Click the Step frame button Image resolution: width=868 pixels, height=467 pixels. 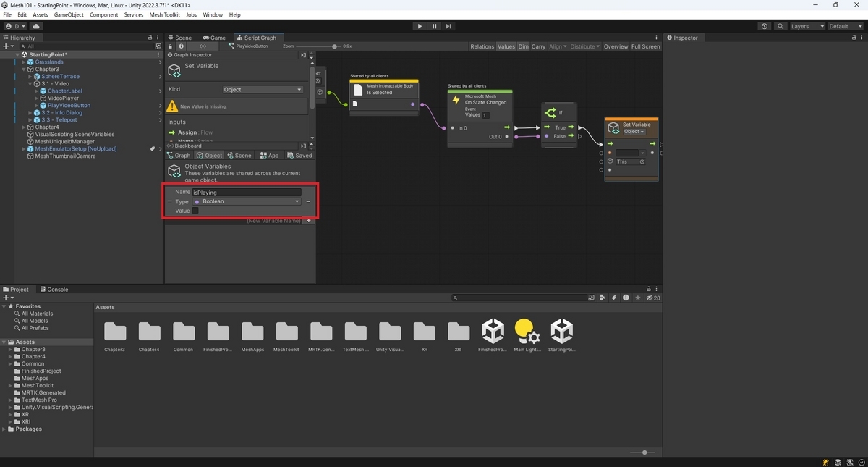point(448,26)
